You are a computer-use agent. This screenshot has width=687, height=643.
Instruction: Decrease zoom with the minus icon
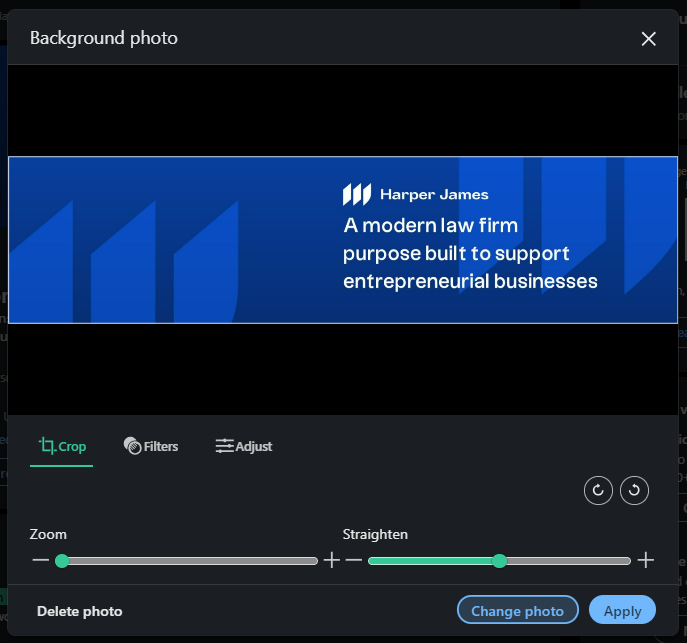[41, 560]
